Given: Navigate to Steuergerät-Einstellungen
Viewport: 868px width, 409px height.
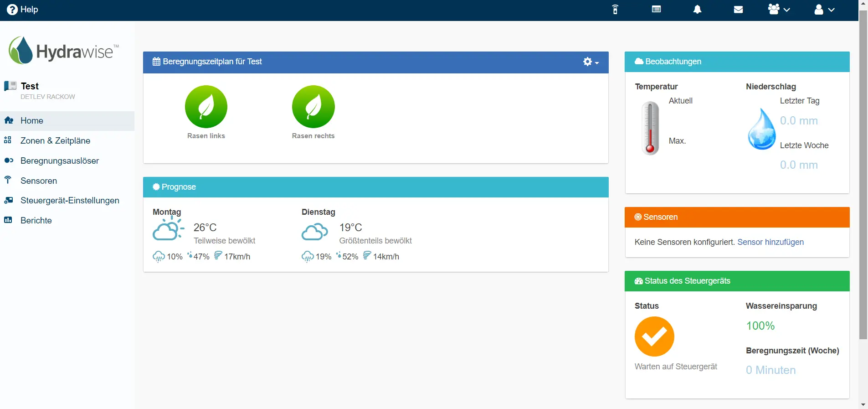Looking at the screenshot, I should [70, 201].
